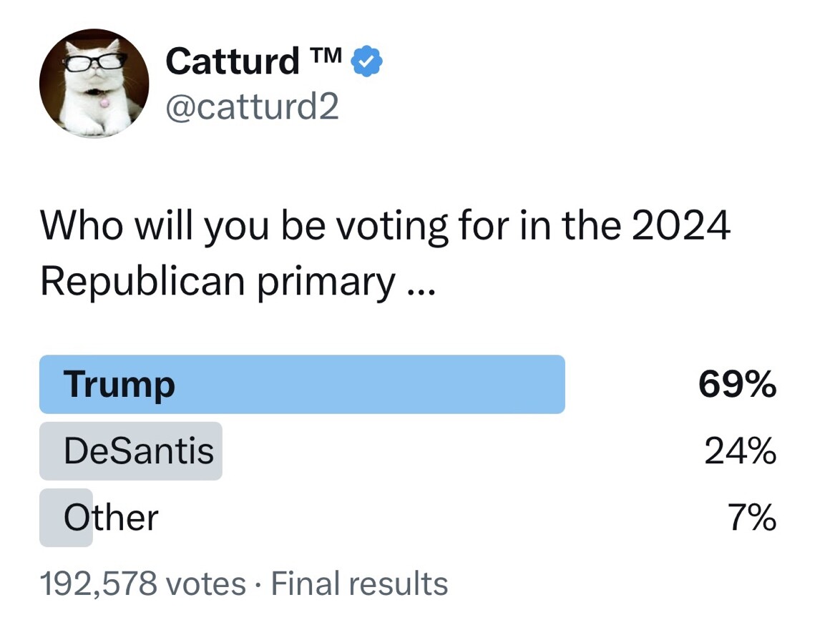This screenshot has height=625, width=840.
Task: Click the poll question text
Action: point(385,253)
